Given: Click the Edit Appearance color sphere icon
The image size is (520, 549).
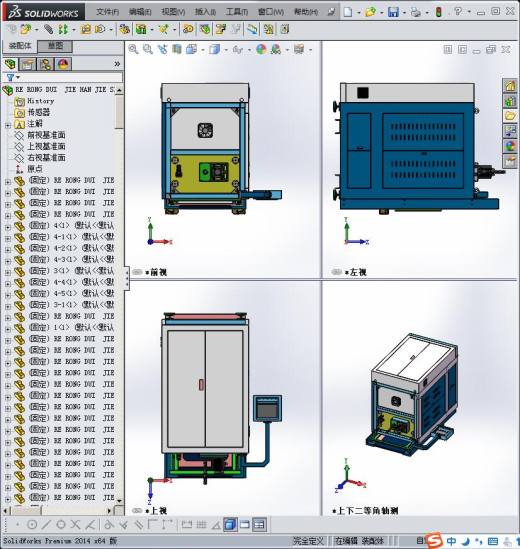Looking at the screenshot, I should [x=261, y=49].
